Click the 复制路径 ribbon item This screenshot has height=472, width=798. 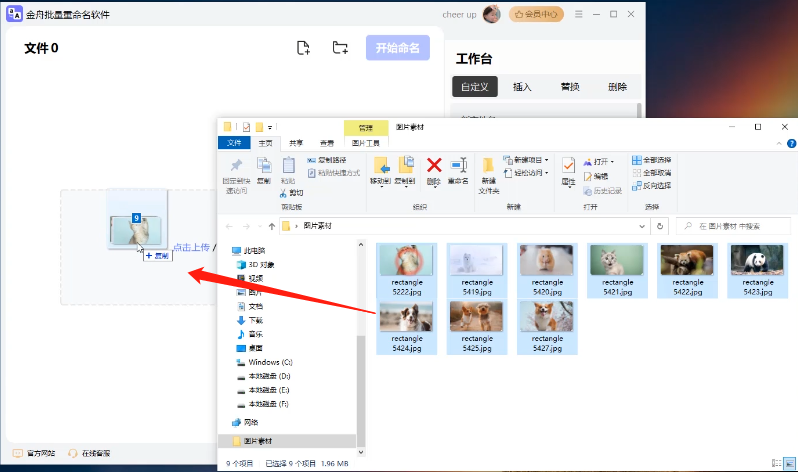pos(327,160)
